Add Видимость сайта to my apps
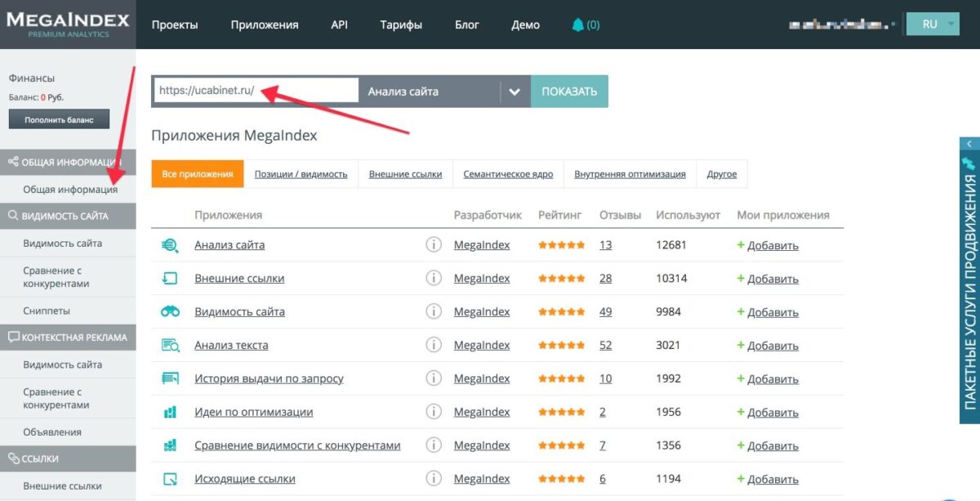 (768, 312)
